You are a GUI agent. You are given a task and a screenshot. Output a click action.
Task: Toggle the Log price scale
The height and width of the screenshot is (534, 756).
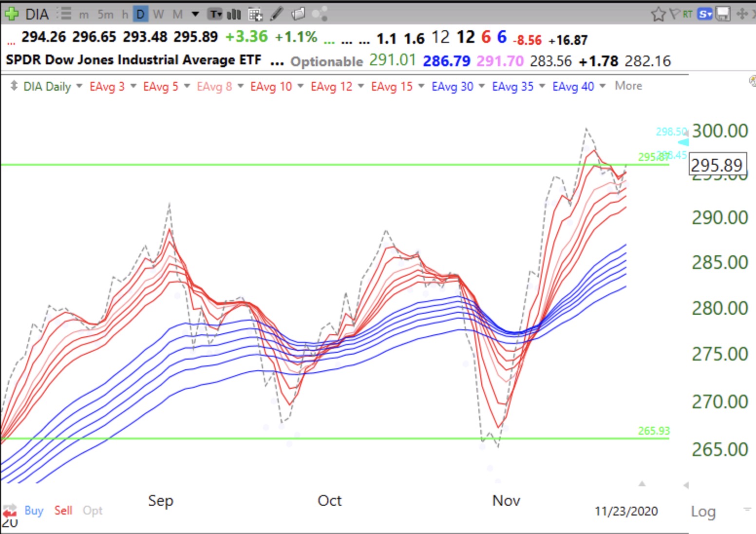[703, 512]
